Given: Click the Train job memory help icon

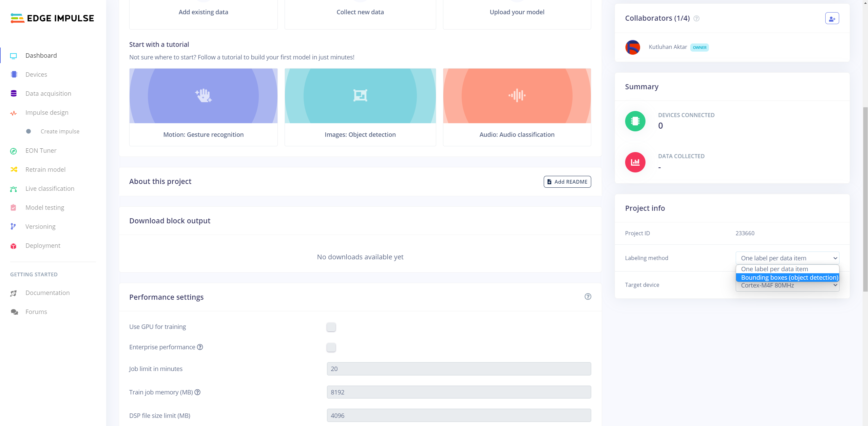Looking at the screenshot, I should 197,392.
